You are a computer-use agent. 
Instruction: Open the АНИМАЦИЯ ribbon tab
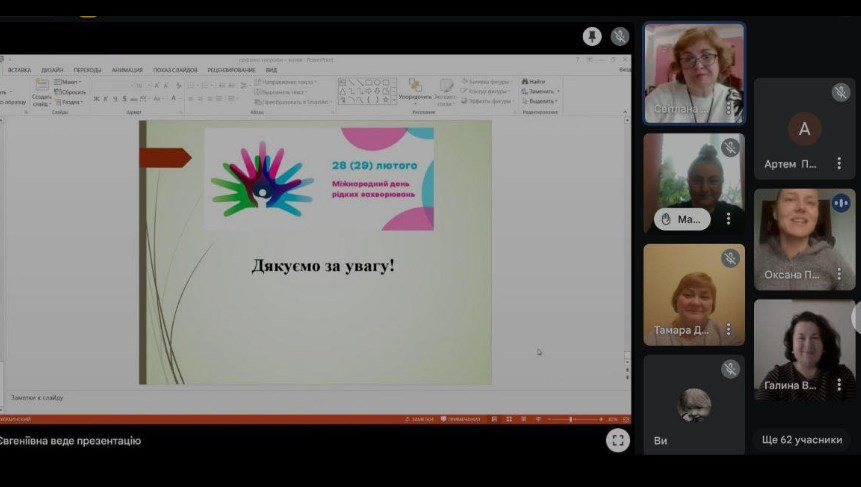click(127, 70)
